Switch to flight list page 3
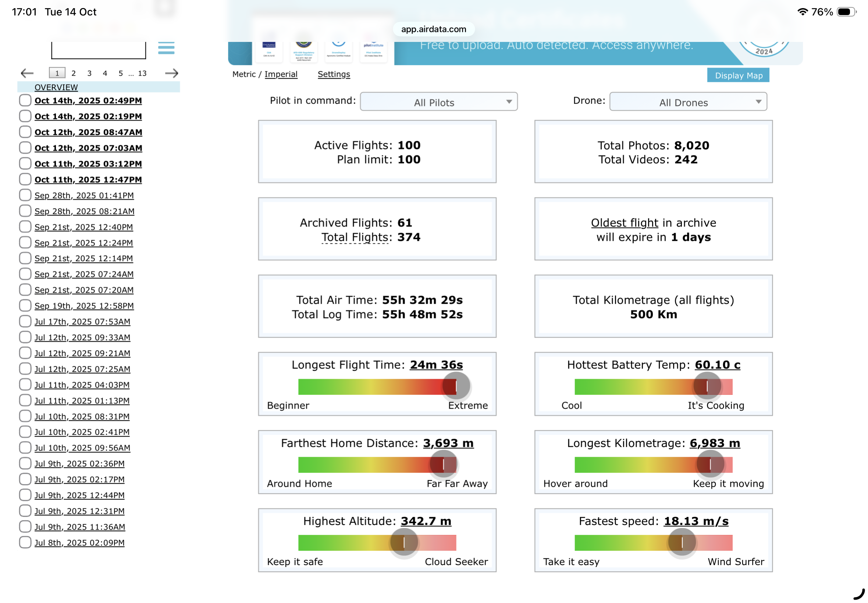This screenshot has width=868, height=603. (x=89, y=73)
